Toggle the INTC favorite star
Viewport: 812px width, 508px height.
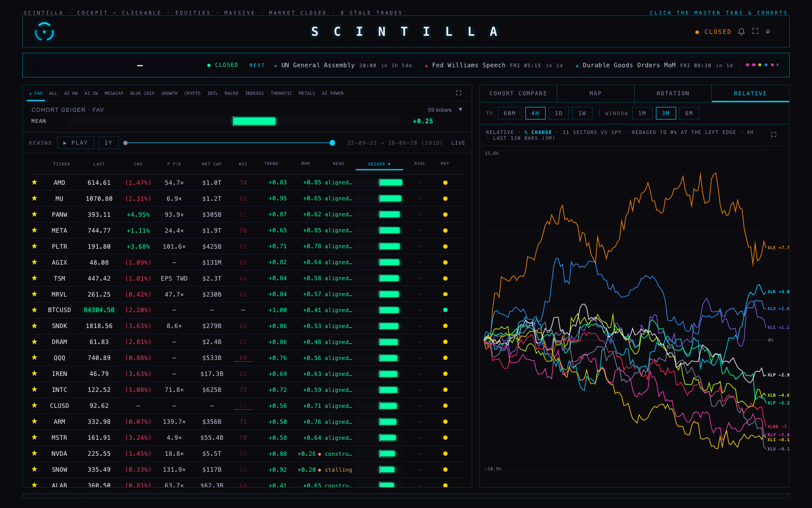(x=34, y=389)
